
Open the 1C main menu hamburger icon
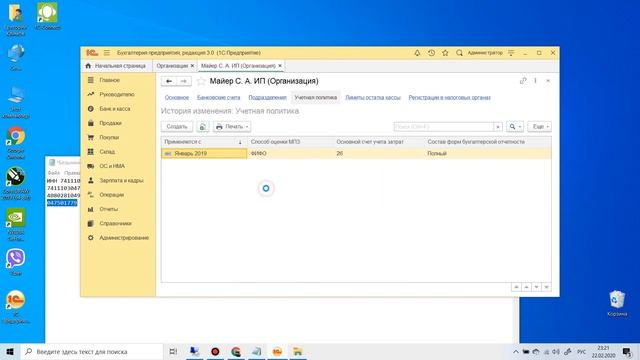coord(107,53)
